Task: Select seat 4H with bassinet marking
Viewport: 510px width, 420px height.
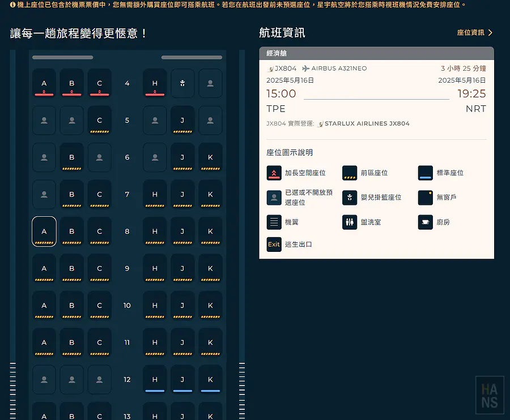Action: pos(155,83)
